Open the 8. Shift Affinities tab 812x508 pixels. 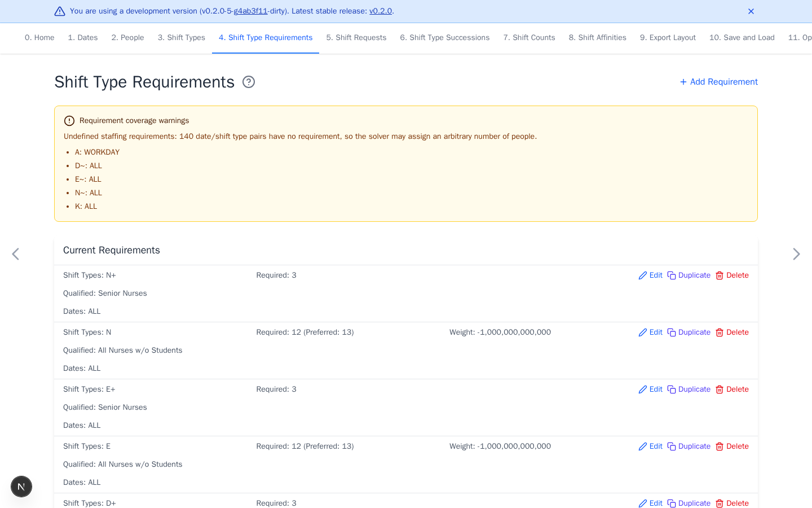[598, 38]
